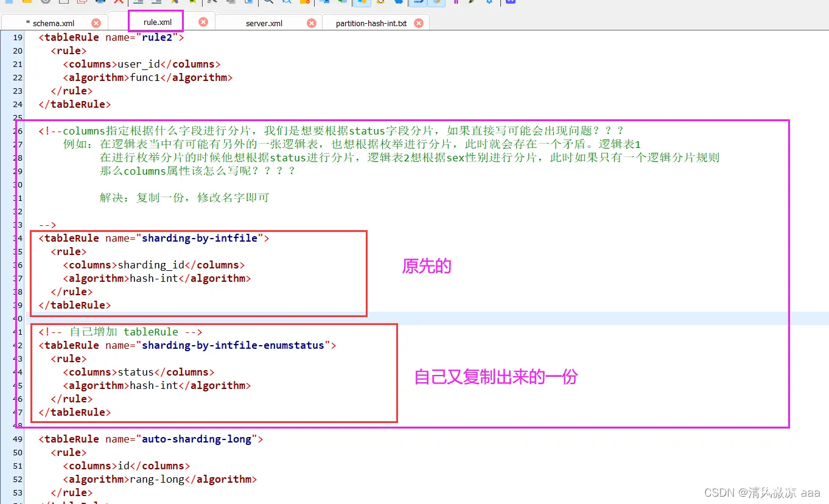Switch to the schema.xml tab
Image resolution: width=829 pixels, height=504 pixels.
click(54, 23)
